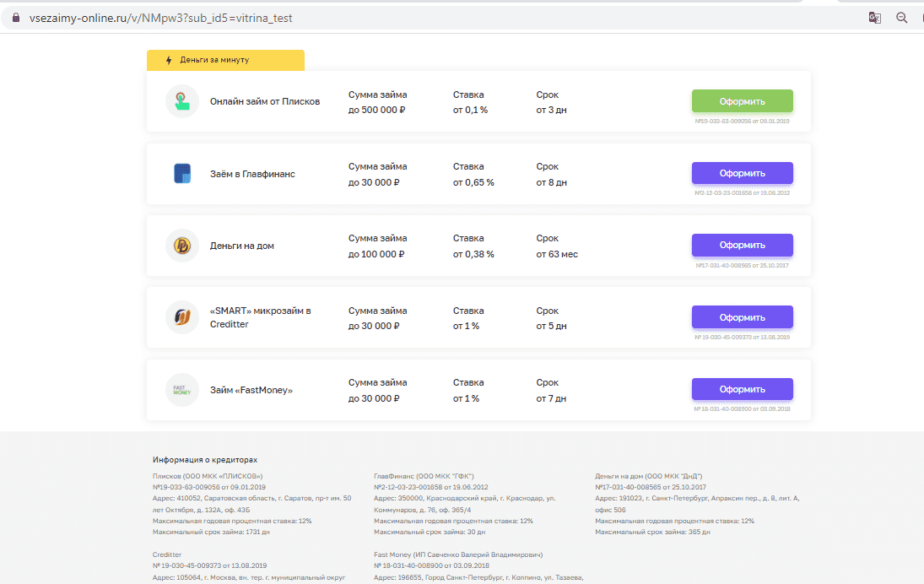Click the Creditter logo icon
The width and height of the screenshot is (924, 584).
(x=182, y=317)
